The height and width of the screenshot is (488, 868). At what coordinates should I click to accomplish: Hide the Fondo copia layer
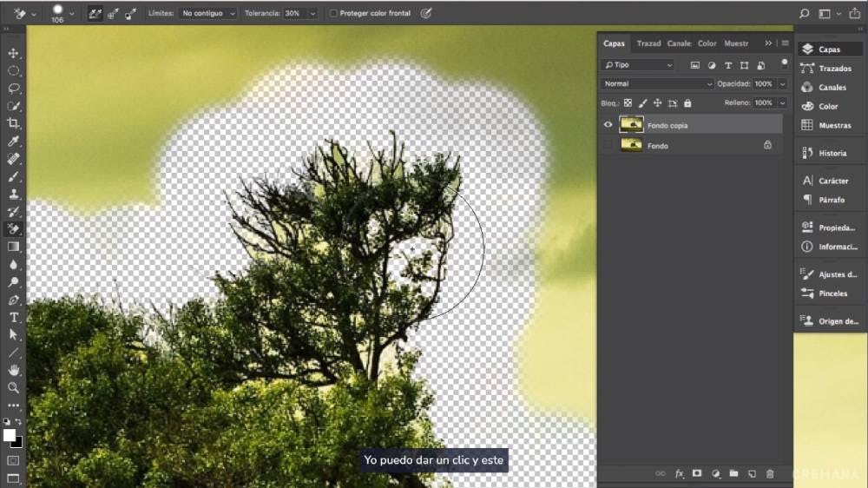pos(608,125)
